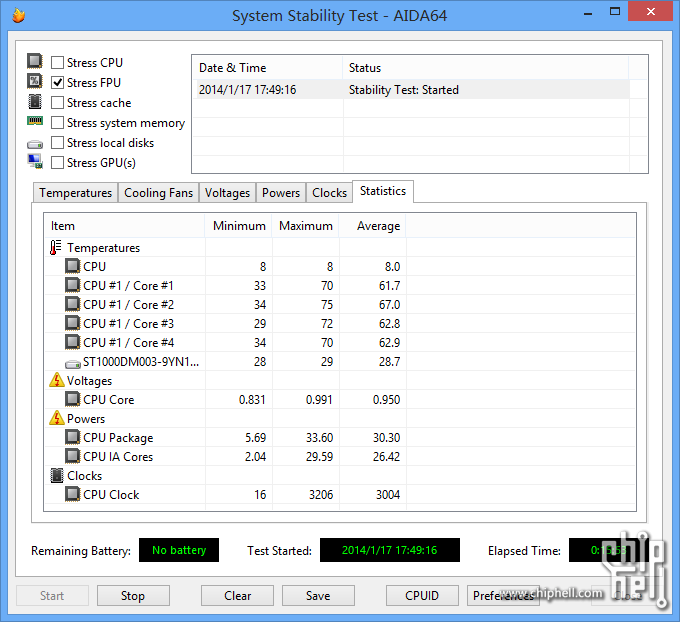Click chip icon of CPU #1 / Core #1
This screenshot has width=680, height=622.
coord(72,285)
